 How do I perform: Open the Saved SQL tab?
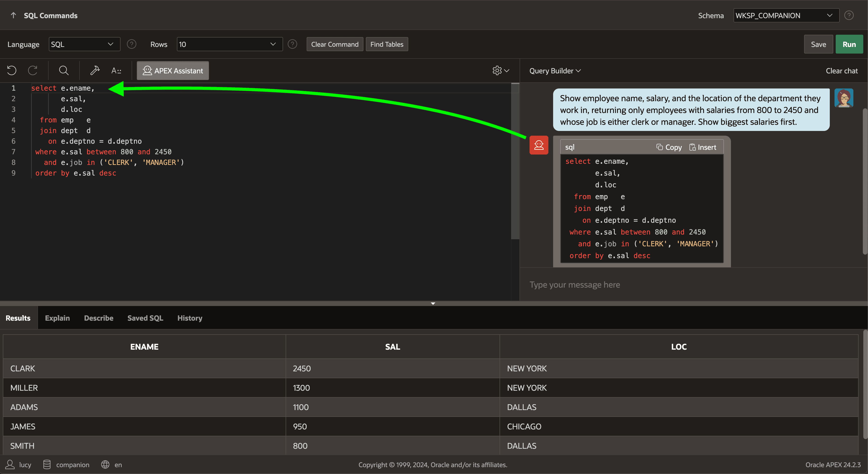pos(145,318)
